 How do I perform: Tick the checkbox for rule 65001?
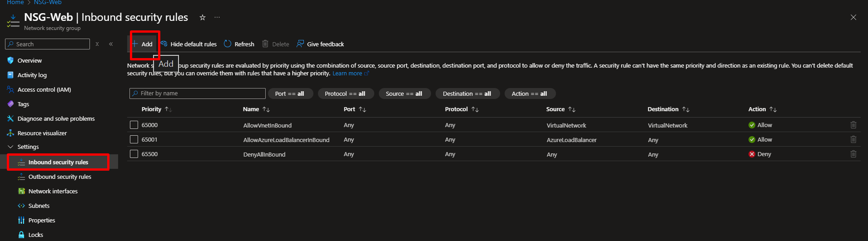(134, 140)
